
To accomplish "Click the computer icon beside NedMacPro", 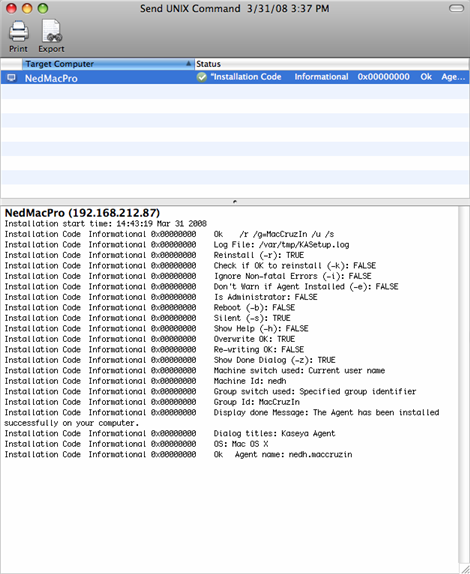I will point(12,78).
